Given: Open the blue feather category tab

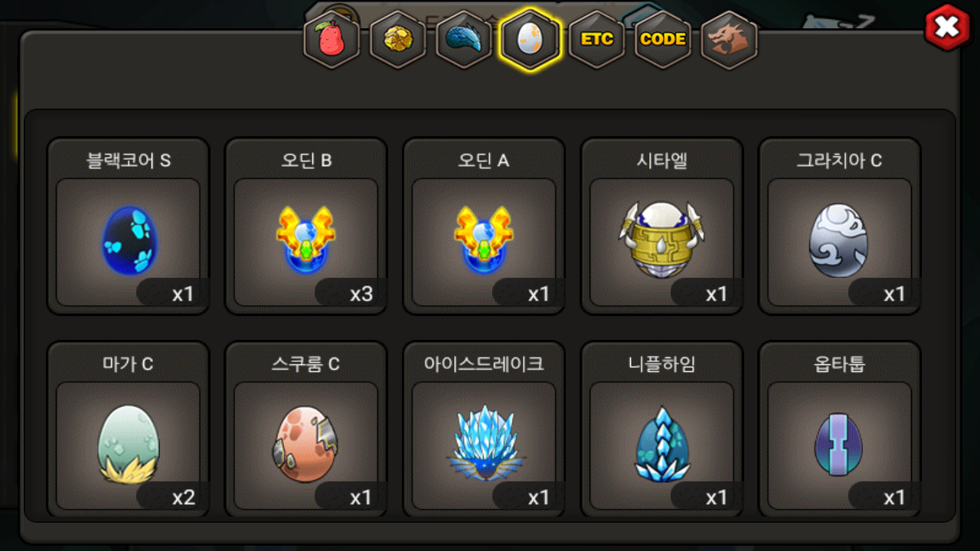Looking at the screenshot, I should pos(463,39).
